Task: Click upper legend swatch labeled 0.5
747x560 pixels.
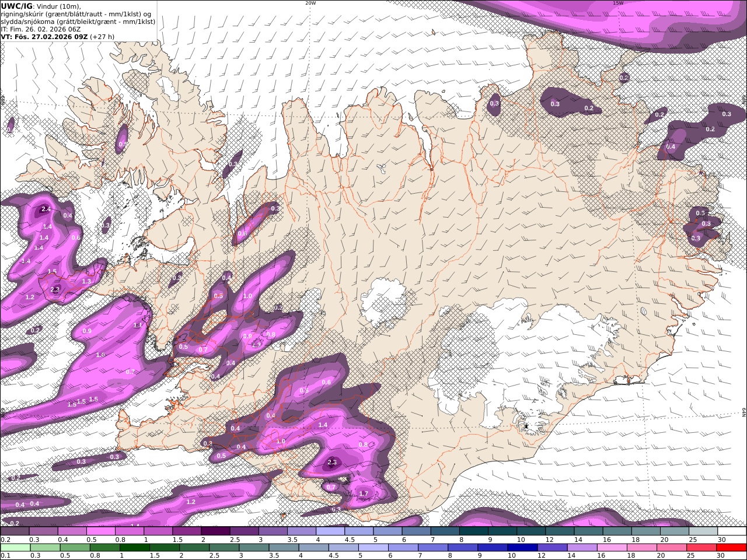Action: [x=100, y=531]
